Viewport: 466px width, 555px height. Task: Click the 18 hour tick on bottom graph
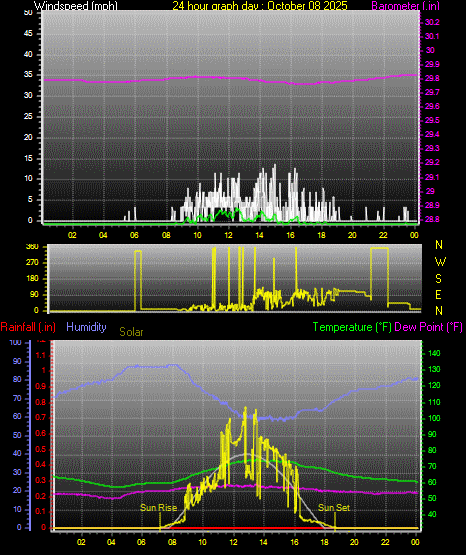click(x=324, y=542)
